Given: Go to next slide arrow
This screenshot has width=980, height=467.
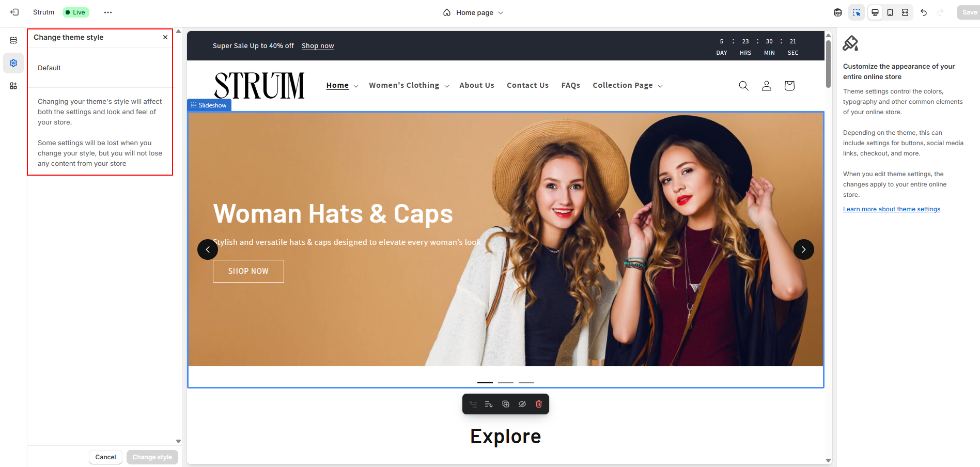Looking at the screenshot, I should (x=804, y=250).
